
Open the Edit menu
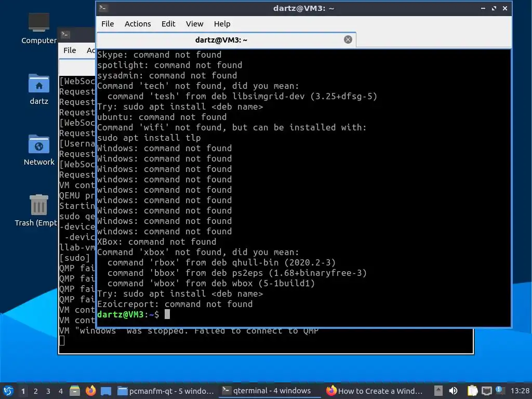[x=168, y=24]
